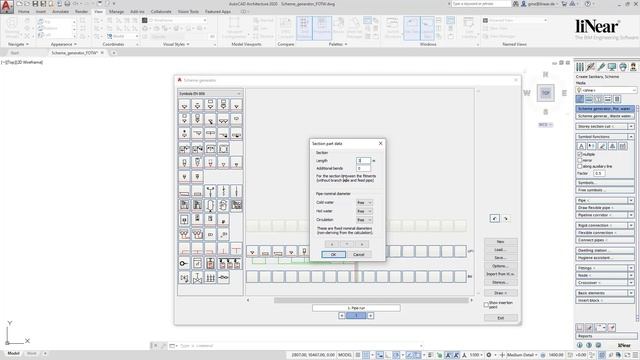Screen dimensions: 640x360
Task: Select last view mode toggle under Media
Action: click(617, 99)
